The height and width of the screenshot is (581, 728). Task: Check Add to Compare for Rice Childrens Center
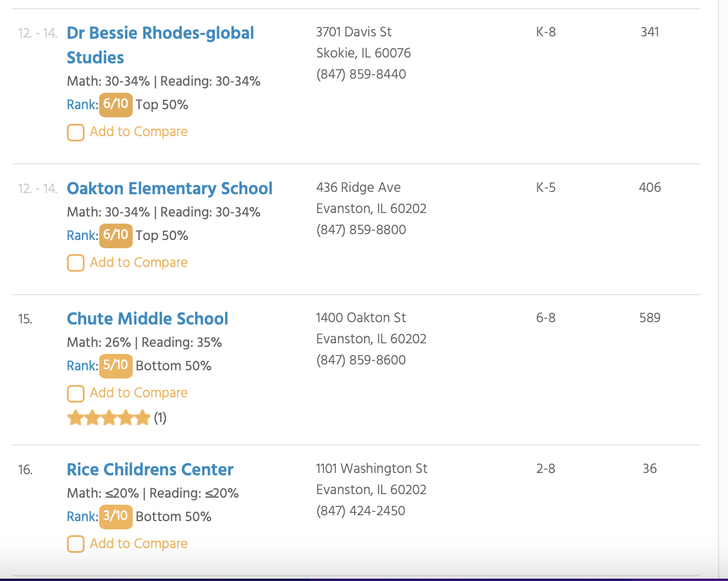76,544
